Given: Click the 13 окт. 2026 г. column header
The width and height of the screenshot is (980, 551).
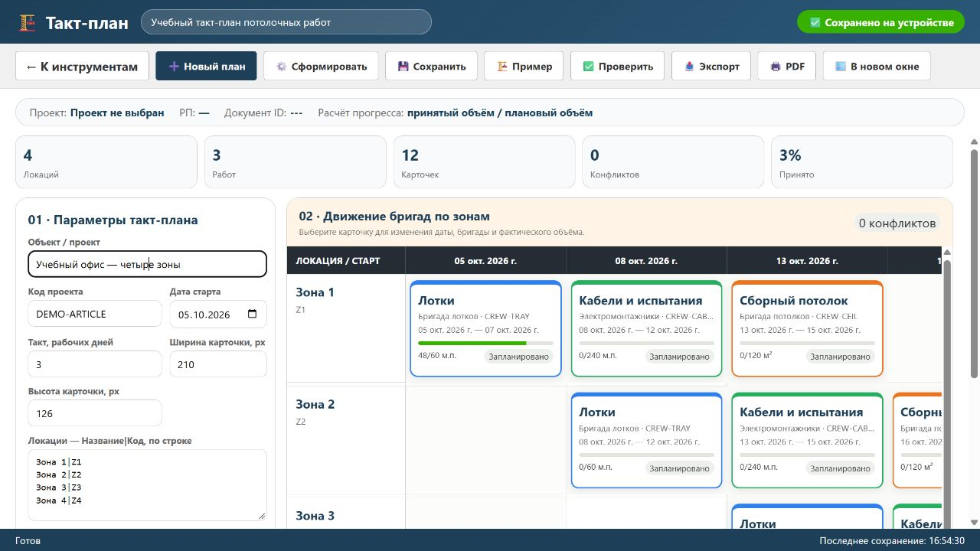Looking at the screenshot, I should 807,260.
